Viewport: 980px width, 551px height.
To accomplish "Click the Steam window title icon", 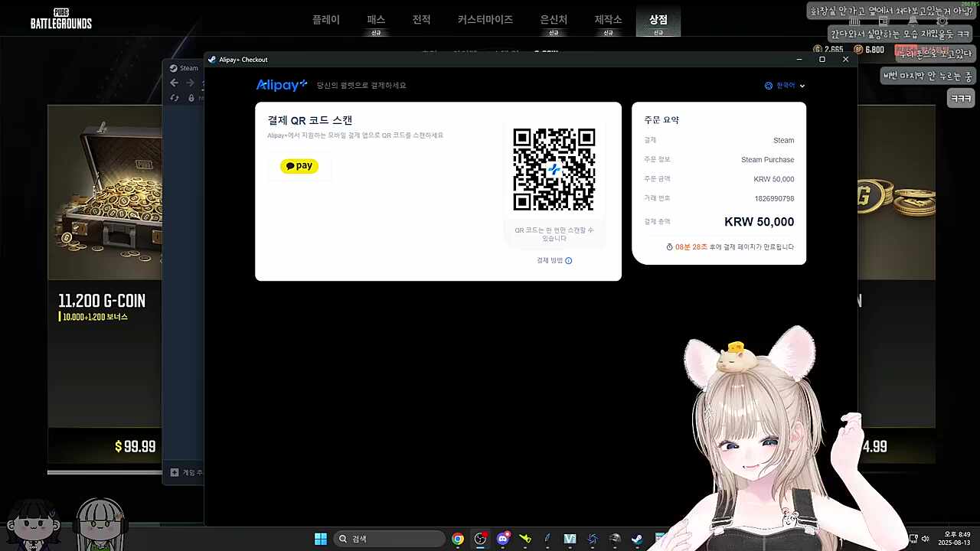I will (174, 68).
